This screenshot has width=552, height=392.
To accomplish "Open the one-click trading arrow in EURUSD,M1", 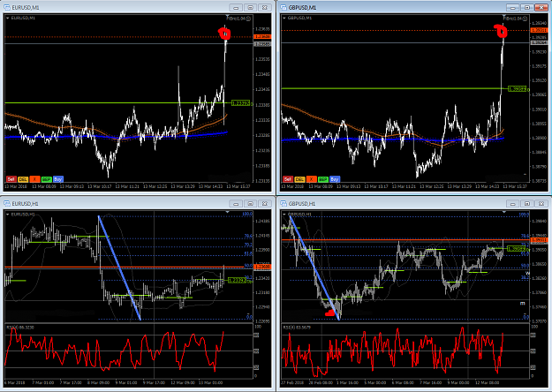I will coord(7,18).
